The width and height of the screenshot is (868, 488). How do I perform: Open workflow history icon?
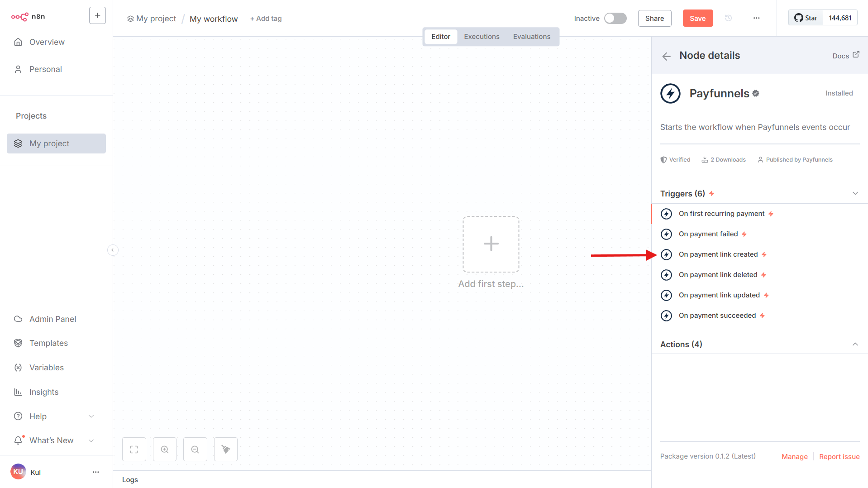(x=728, y=18)
